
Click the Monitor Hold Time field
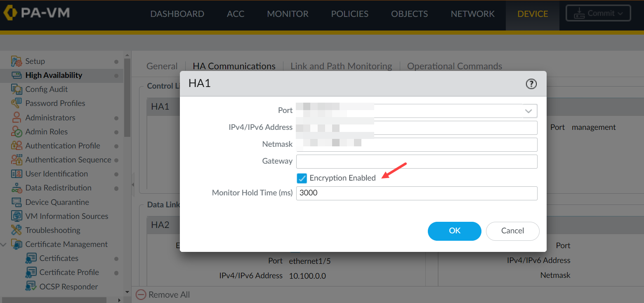[417, 193]
